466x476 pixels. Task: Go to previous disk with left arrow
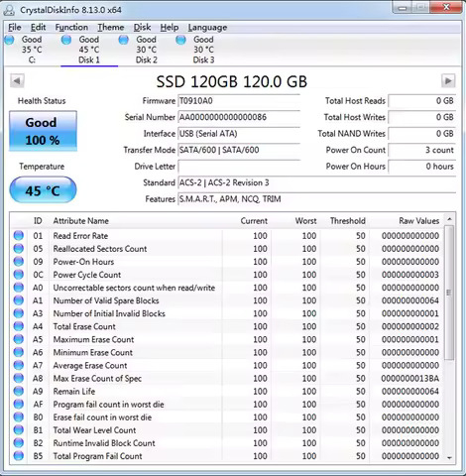(17, 81)
